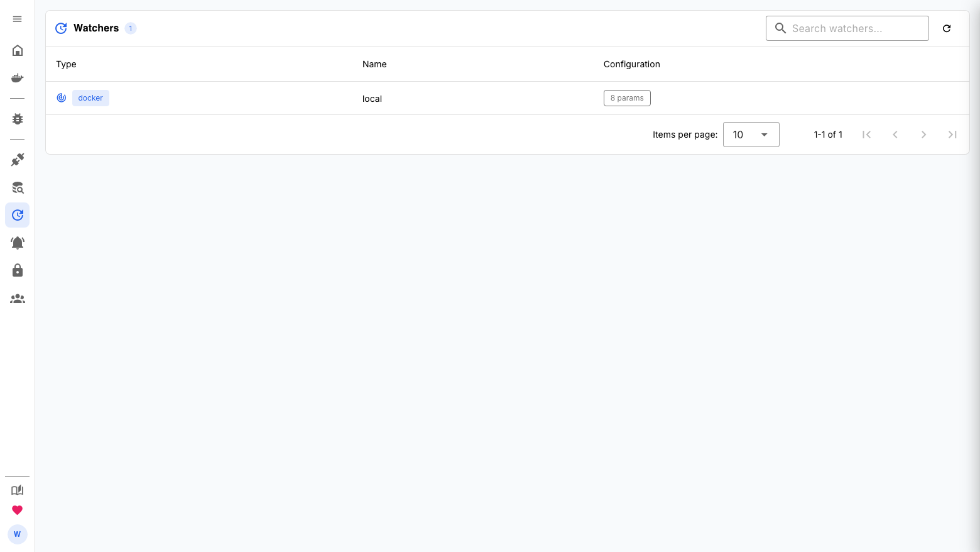This screenshot has height=552, width=980.
Task: Click the docker row watcher icon
Action: click(62, 98)
